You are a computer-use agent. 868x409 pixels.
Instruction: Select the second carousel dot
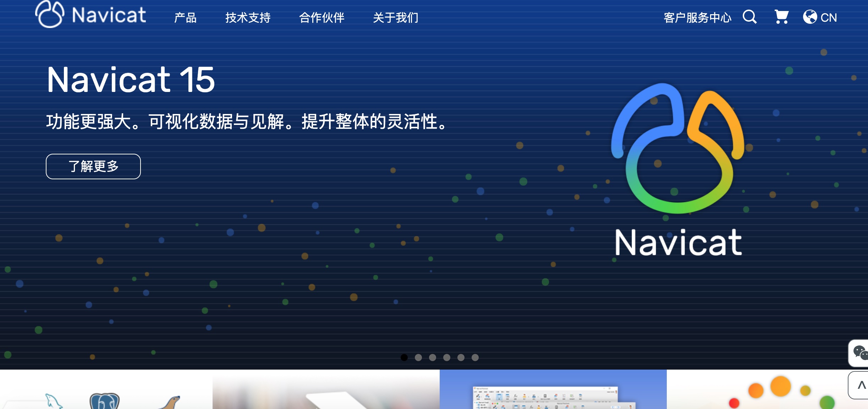click(418, 358)
